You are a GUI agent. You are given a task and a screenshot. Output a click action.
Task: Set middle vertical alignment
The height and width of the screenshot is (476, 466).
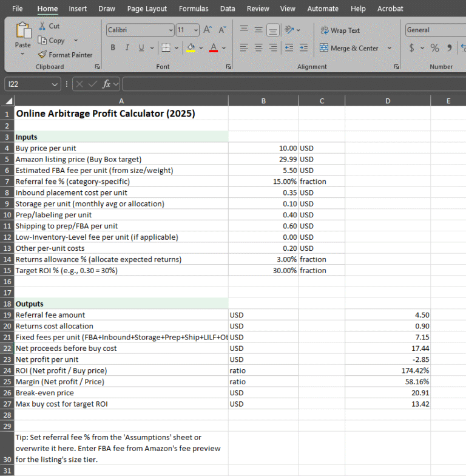(x=258, y=29)
